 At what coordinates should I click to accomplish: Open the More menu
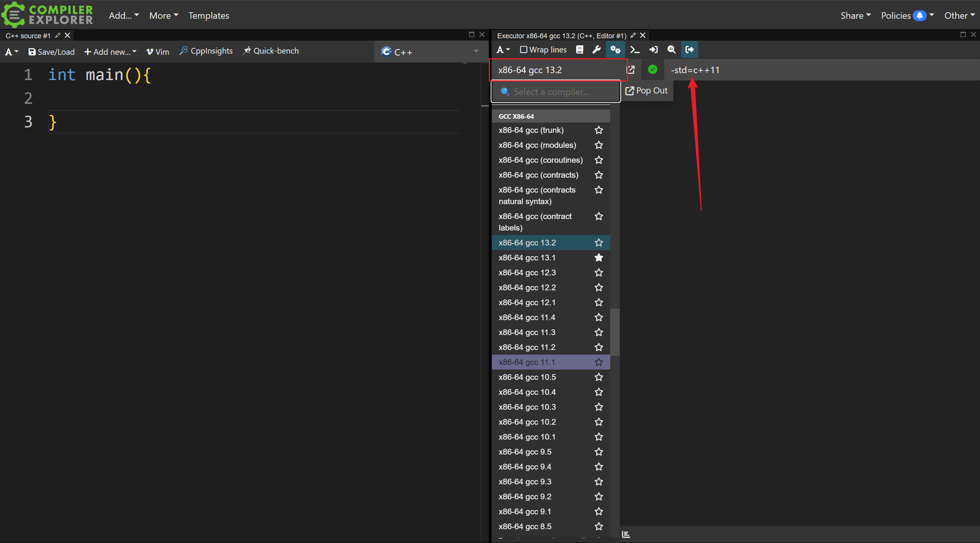point(164,15)
